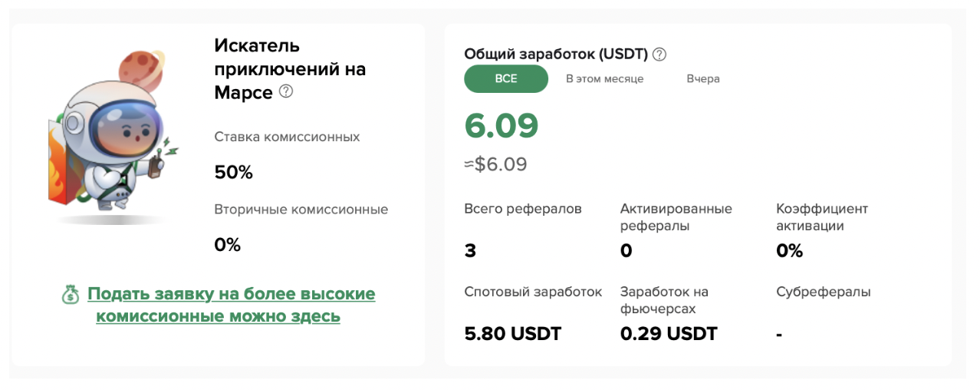Click the Спотовый заработок 5.80 USDT value
980x390 pixels.
coord(513,334)
